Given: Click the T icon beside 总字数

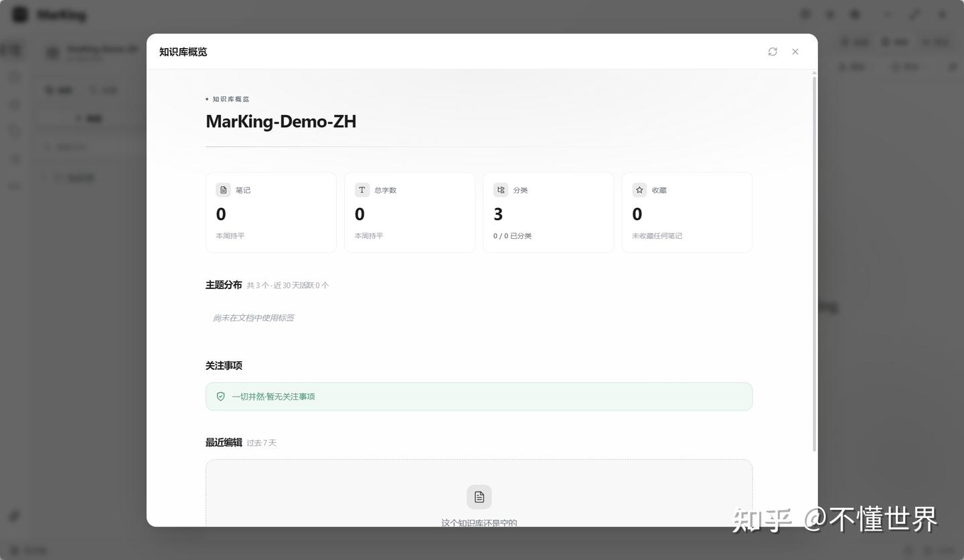Looking at the screenshot, I should [362, 190].
